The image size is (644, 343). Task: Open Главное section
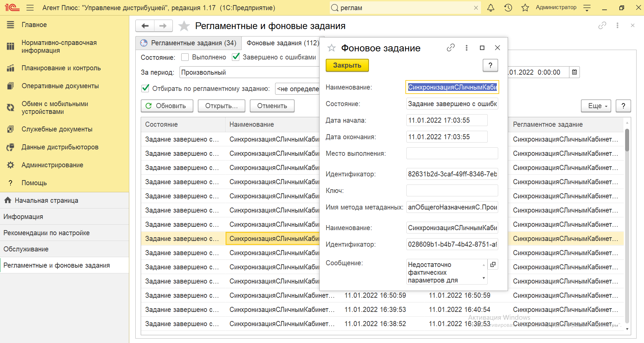(64, 25)
